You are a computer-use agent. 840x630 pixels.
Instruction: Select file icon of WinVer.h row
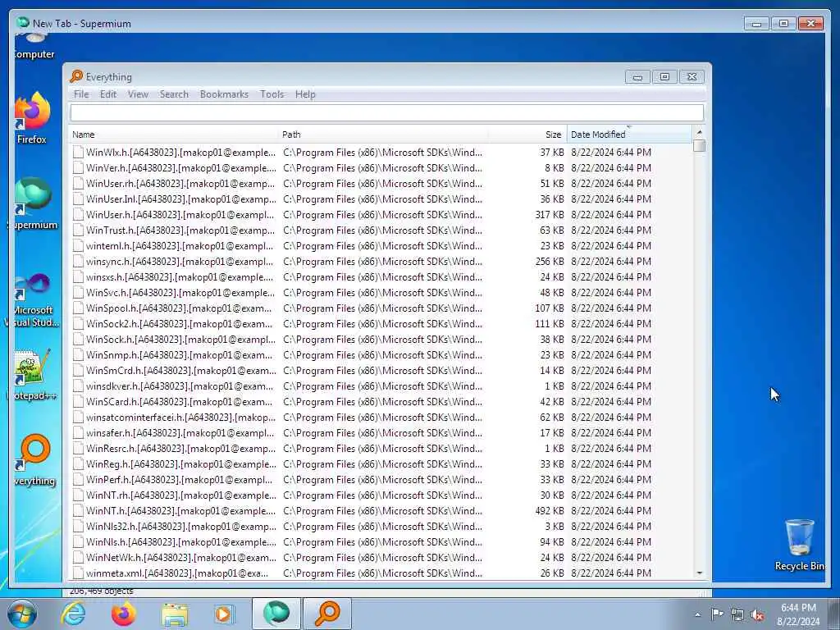click(x=78, y=167)
